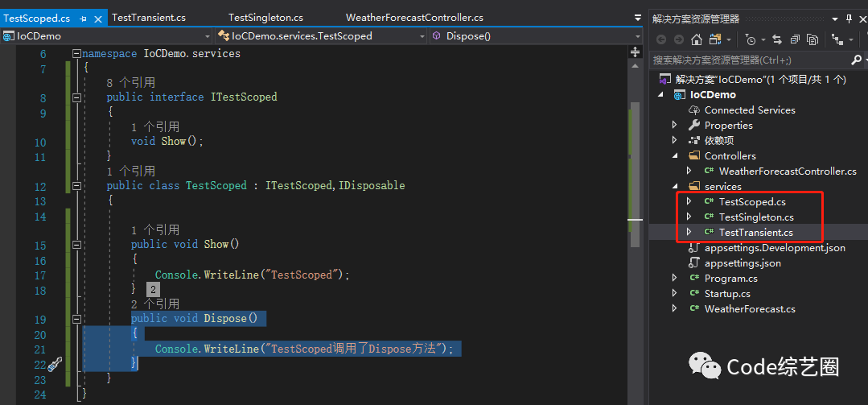The width and height of the screenshot is (868, 405).
Task: Close the TestScoped.cs tab
Action: point(98,19)
